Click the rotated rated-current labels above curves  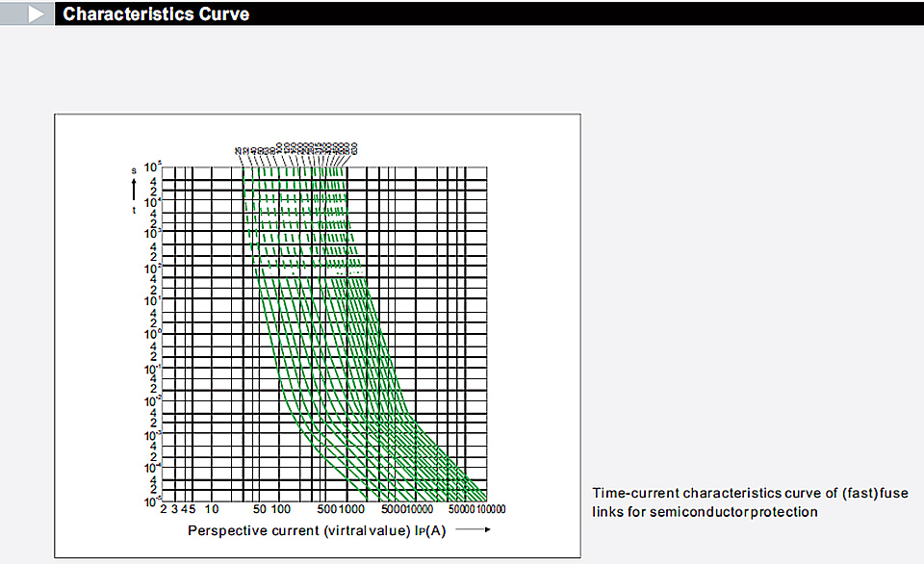coord(296,148)
